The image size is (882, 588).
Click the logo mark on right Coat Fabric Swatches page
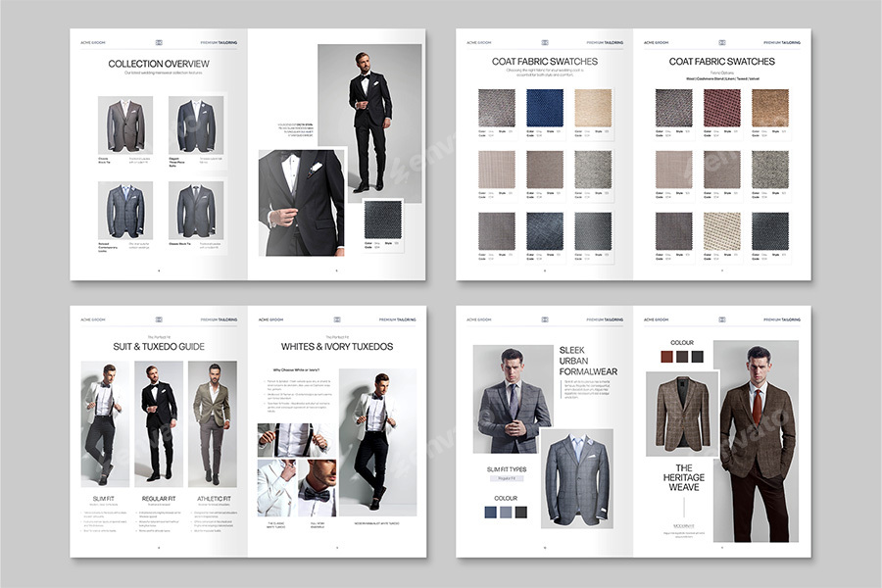pyautogui.click(x=722, y=42)
